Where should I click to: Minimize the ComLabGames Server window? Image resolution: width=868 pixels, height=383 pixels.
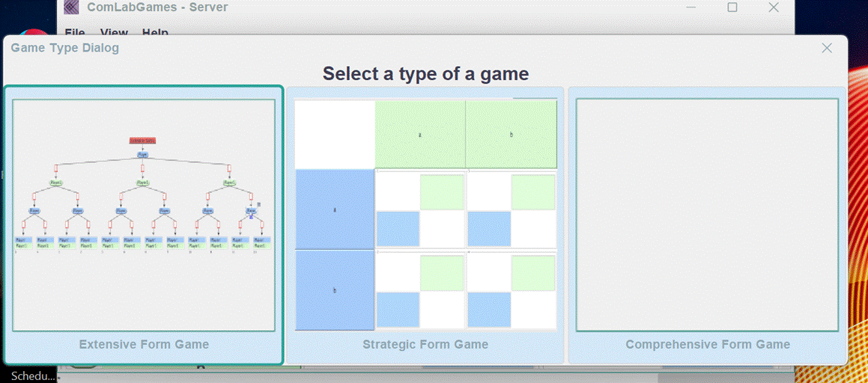691,7
